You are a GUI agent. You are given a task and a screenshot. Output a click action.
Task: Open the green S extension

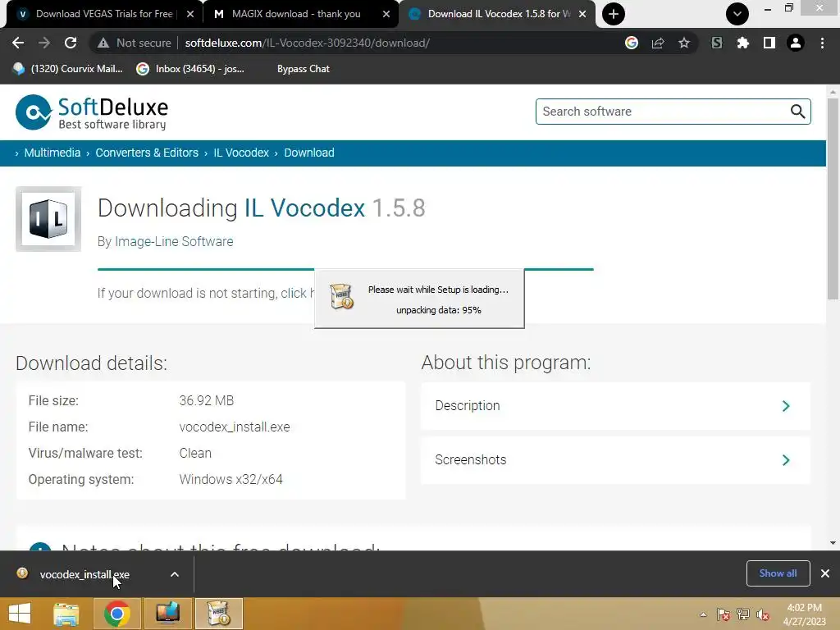point(717,43)
